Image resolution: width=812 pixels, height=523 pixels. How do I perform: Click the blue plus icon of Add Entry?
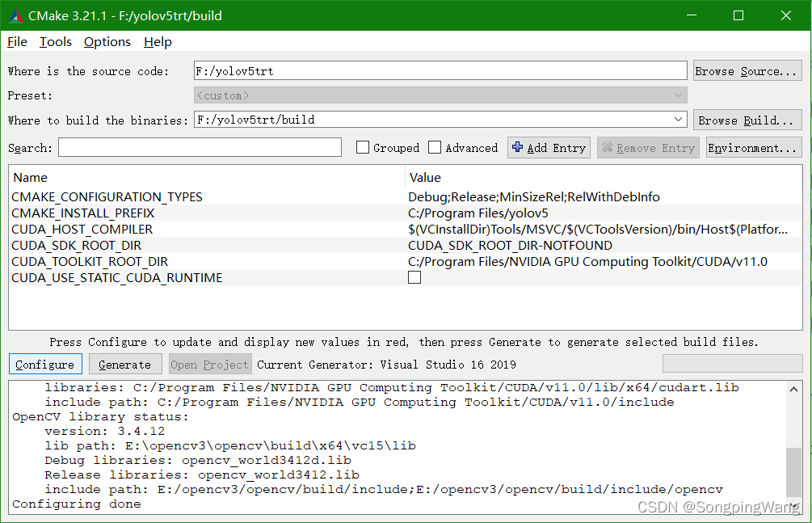517,148
